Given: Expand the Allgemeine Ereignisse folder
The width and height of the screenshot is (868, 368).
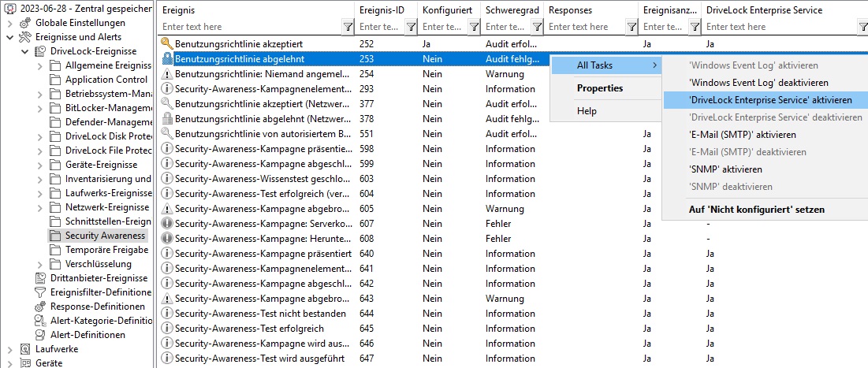Looking at the screenshot, I should [x=40, y=66].
